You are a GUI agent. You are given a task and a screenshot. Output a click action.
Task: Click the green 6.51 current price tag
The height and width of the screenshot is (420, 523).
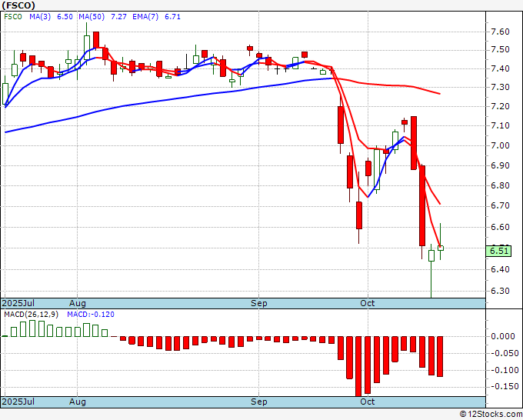point(498,251)
